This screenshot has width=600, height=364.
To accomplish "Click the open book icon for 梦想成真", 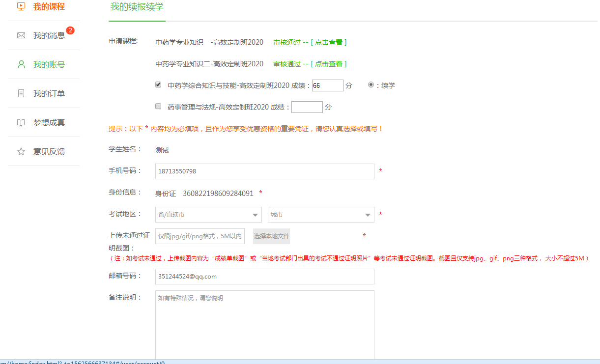I will pyautogui.click(x=21, y=123).
